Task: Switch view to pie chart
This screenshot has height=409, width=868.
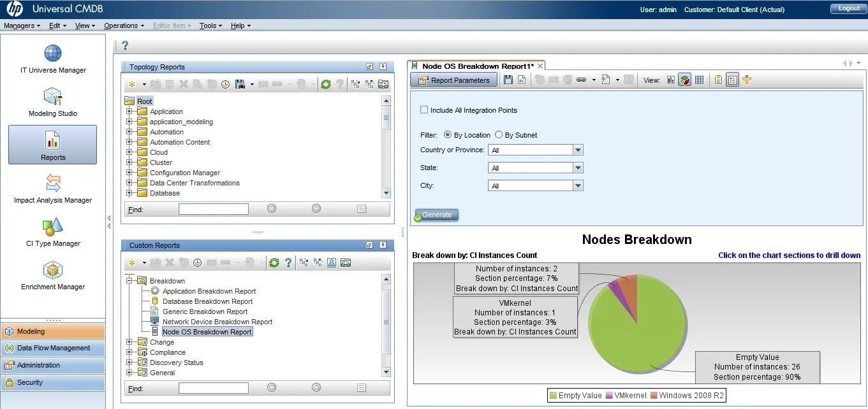Action: [685, 80]
